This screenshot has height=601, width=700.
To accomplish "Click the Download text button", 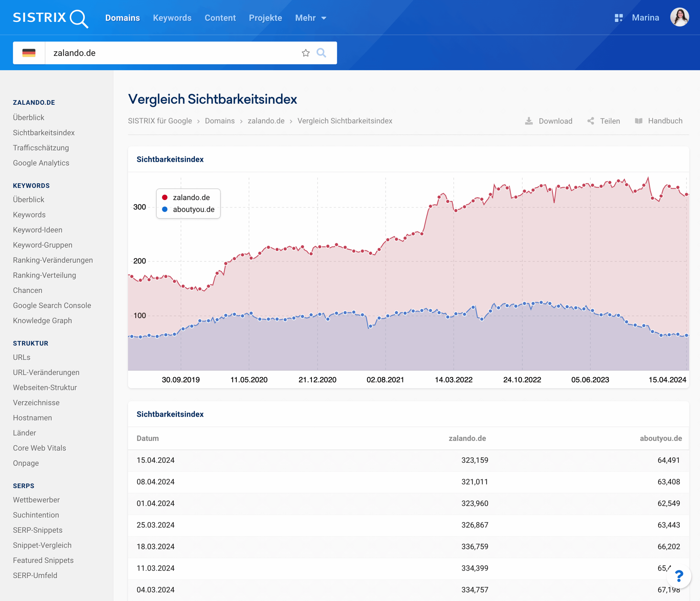I will point(555,121).
